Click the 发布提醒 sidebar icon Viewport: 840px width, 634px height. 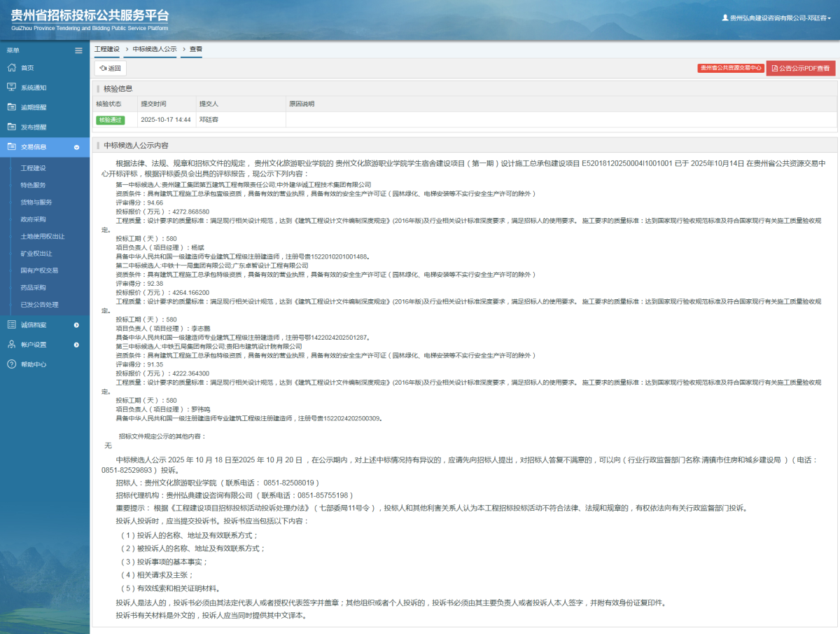11,127
